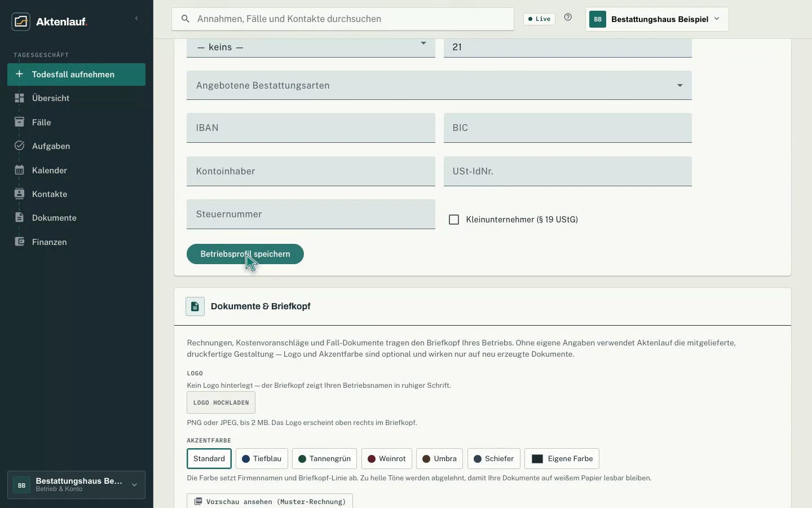
Task: Go to Übersicht
Action: [x=77, y=98]
